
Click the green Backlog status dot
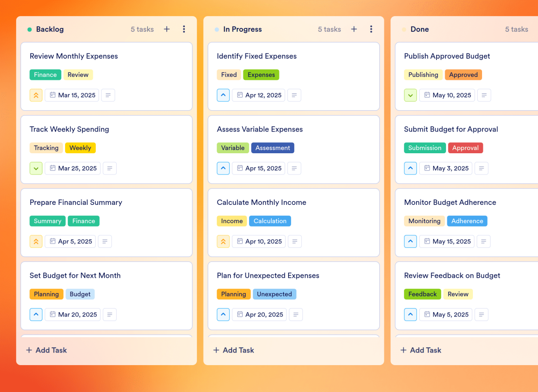(30, 30)
